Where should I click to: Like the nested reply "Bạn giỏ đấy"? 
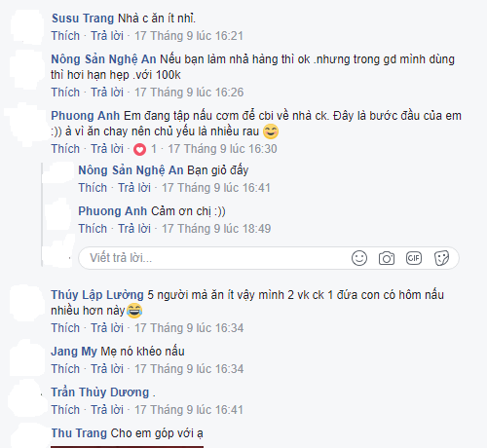[x=93, y=188]
